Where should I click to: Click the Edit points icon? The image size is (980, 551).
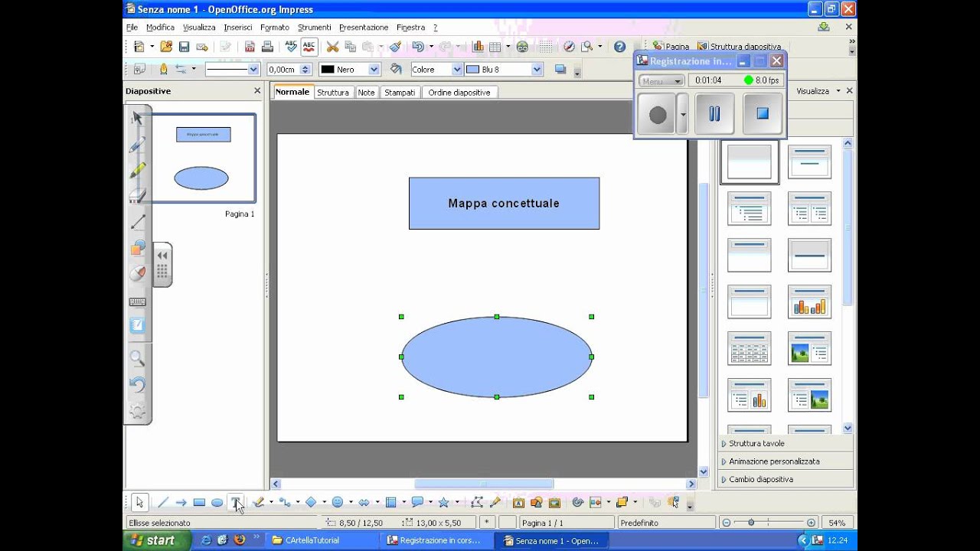point(477,503)
